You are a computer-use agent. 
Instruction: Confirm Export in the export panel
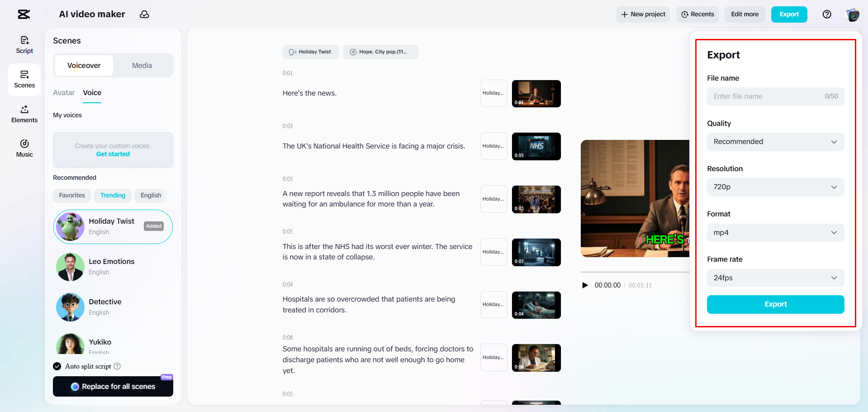pyautogui.click(x=775, y=304)
